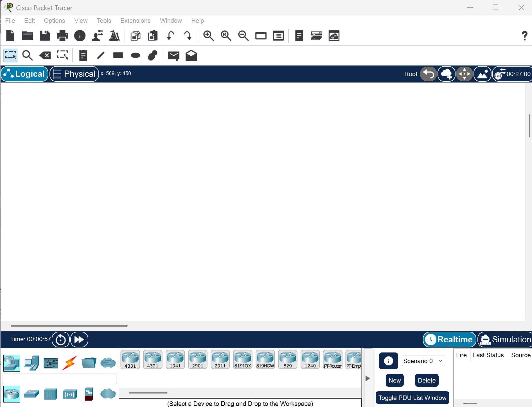Image resolution: width=532 pixels, height=407 pixels.
Task: Click the Delete scenario button
Action: click(x=427, y=380)
